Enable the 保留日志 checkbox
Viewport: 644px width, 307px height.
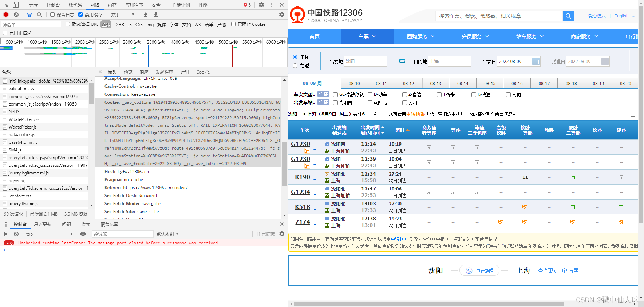tap(52, 15)
